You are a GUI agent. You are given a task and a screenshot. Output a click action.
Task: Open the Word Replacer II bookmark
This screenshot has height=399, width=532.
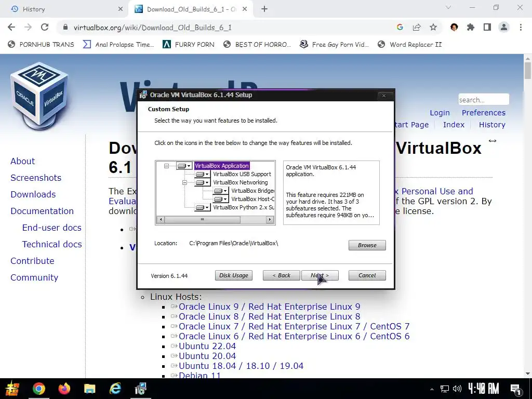click(x=410, y=45)
